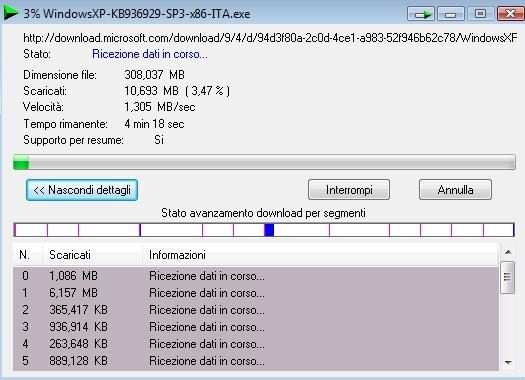Click the segment list scrollbar thumb

click(508, 277)
